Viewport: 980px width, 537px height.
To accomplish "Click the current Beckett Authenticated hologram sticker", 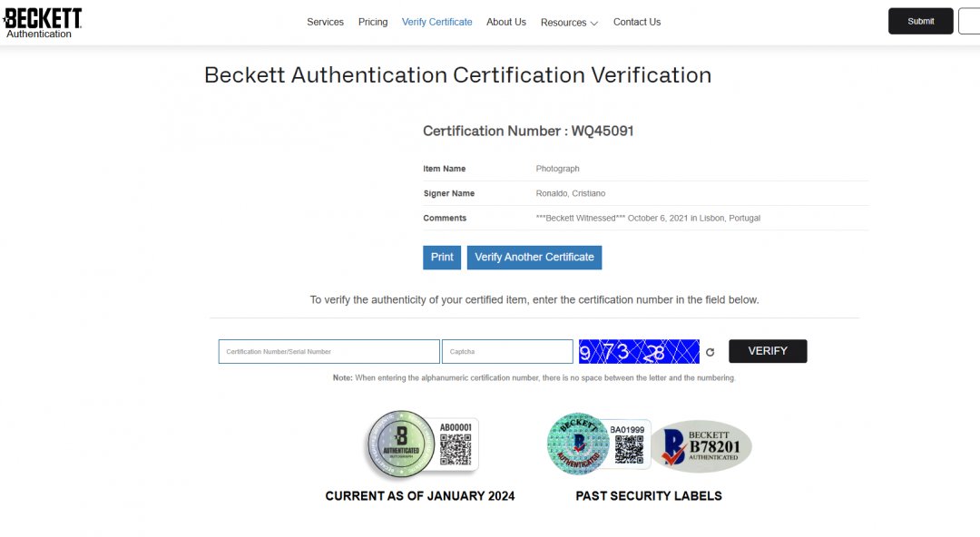I will coord(400,444).
